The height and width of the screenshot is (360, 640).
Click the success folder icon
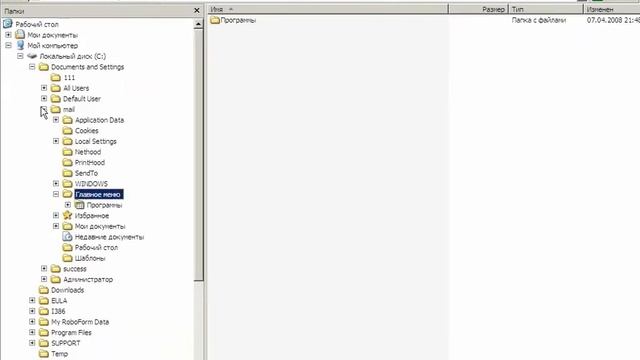coord(56,269)
